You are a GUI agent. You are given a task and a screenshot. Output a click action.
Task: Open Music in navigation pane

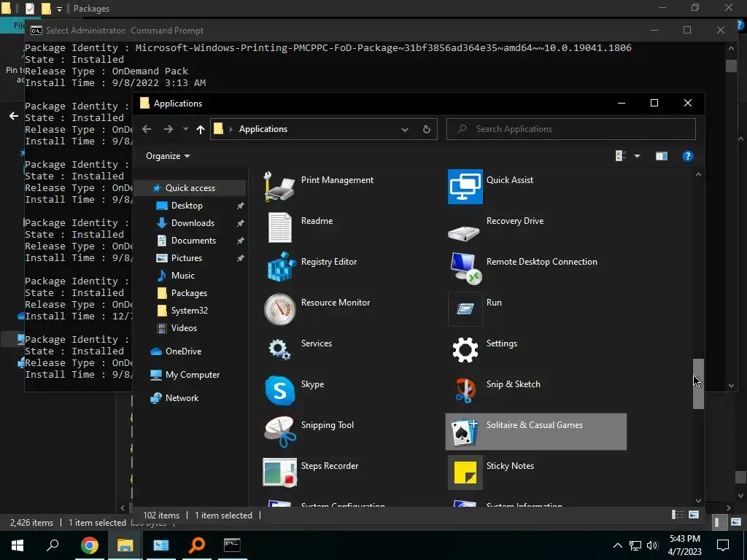pyautogui.click(x=182, y=275)
